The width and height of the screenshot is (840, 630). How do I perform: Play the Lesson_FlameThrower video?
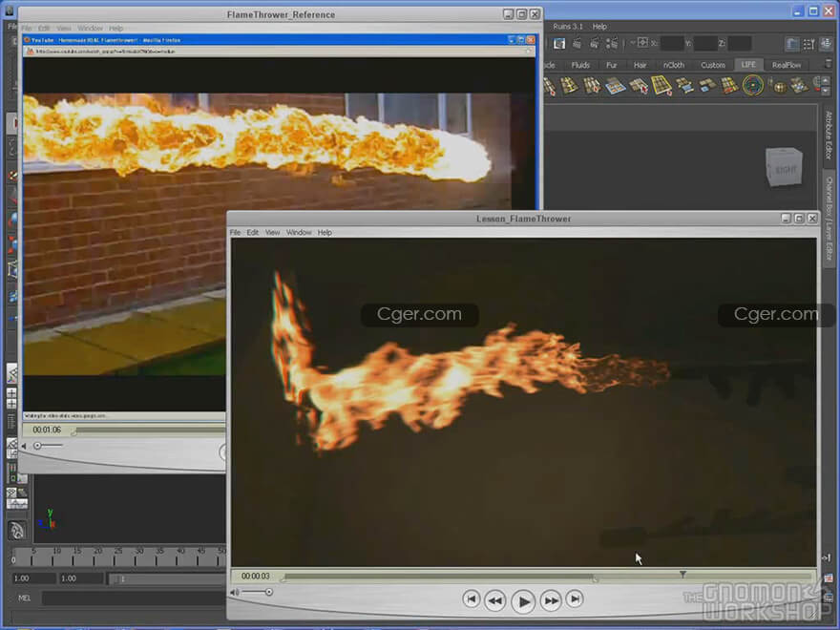pyautogui.click(x=522, y=600)
